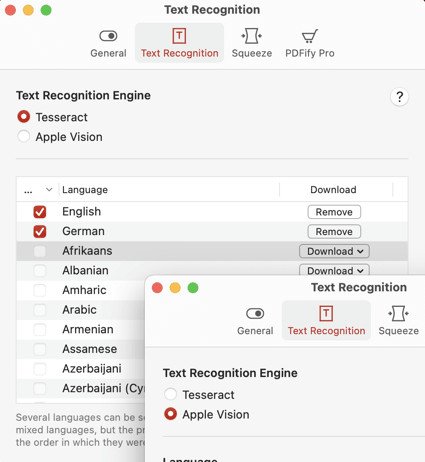This screenshot has width=425, height=462.
Task: Select Tesseract engine in back window
Action: click(x=24, y=117)
